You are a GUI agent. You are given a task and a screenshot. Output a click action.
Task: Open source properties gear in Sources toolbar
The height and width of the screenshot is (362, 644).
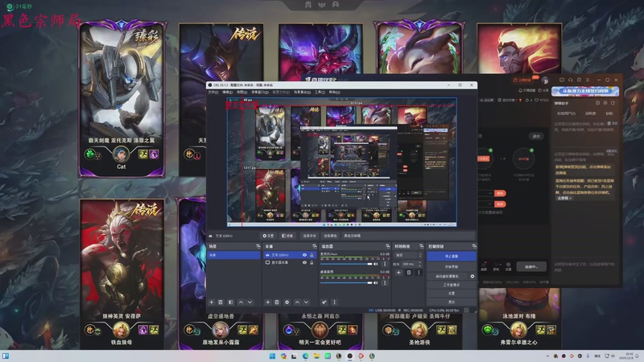coord(287,302)
